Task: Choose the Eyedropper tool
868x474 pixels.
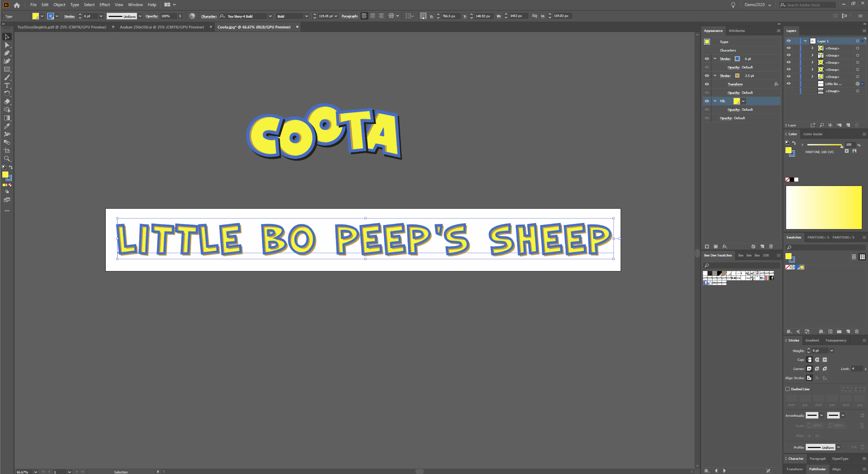Action: [7, 126]
